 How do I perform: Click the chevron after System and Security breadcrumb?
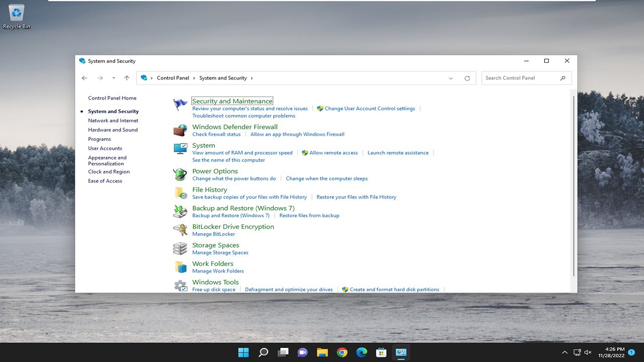pos(252,78)
